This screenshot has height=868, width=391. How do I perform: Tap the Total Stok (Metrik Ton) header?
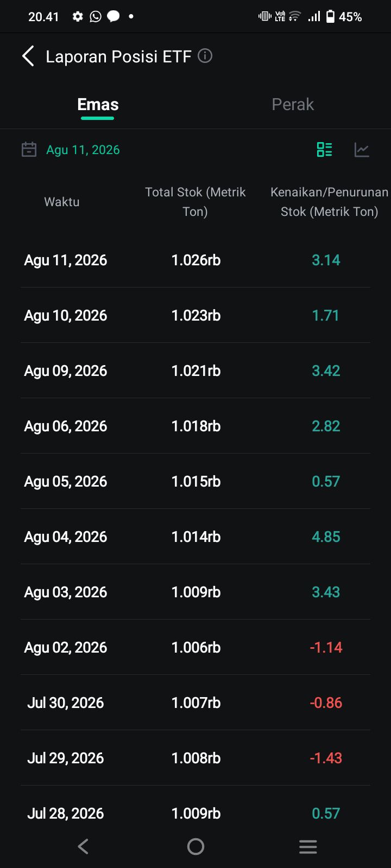pos(195,202)
